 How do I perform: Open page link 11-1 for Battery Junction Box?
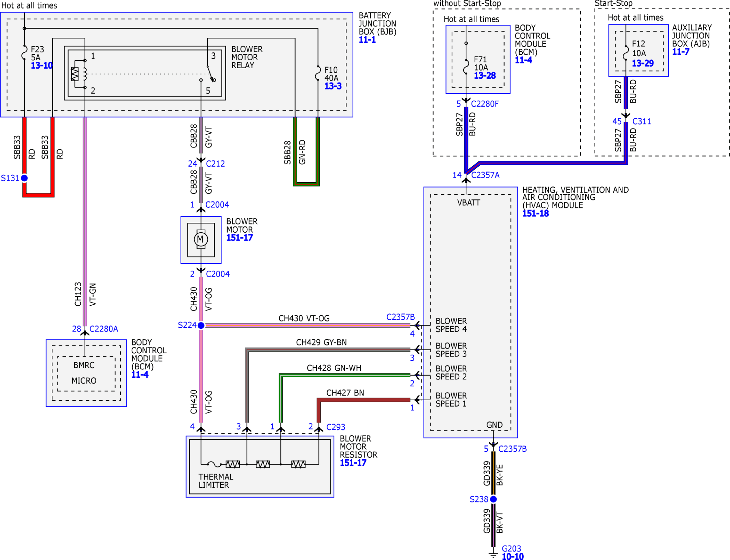pyautogui.click(x=367, y=40)
